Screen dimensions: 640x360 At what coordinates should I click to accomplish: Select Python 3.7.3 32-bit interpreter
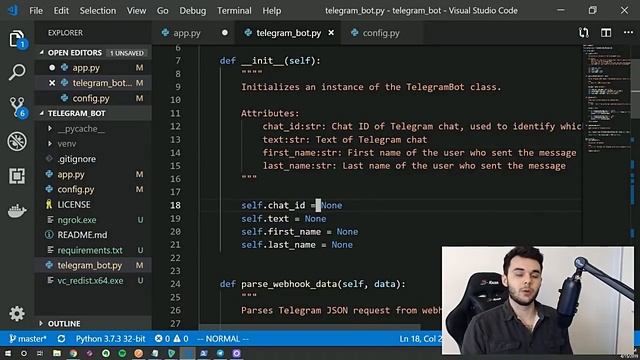110,339
